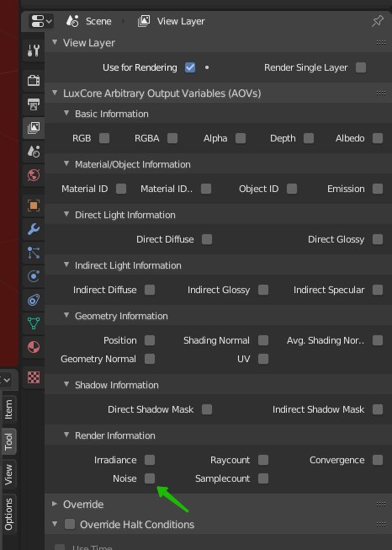Enable the Albedo AOV checkbox

378,138
